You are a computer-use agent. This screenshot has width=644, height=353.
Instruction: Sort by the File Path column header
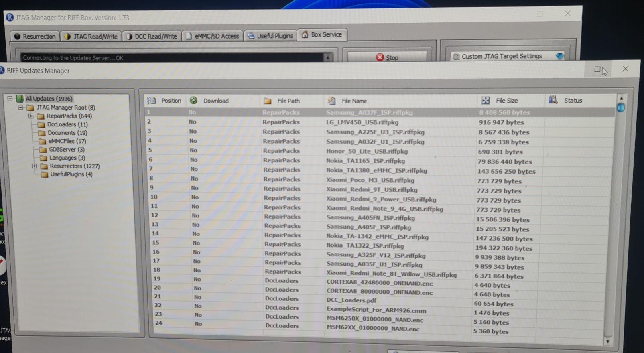click(x=292, y=101)
